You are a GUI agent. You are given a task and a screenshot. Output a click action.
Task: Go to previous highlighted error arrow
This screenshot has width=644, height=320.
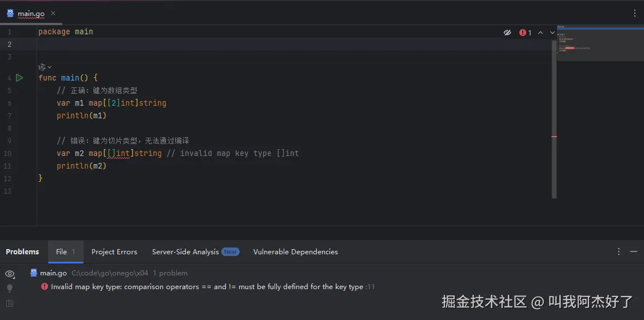click(540, 33)
